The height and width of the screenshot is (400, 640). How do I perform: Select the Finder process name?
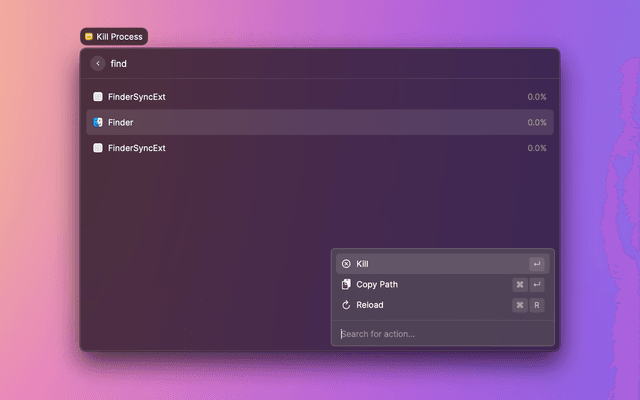tap(121, 122)
